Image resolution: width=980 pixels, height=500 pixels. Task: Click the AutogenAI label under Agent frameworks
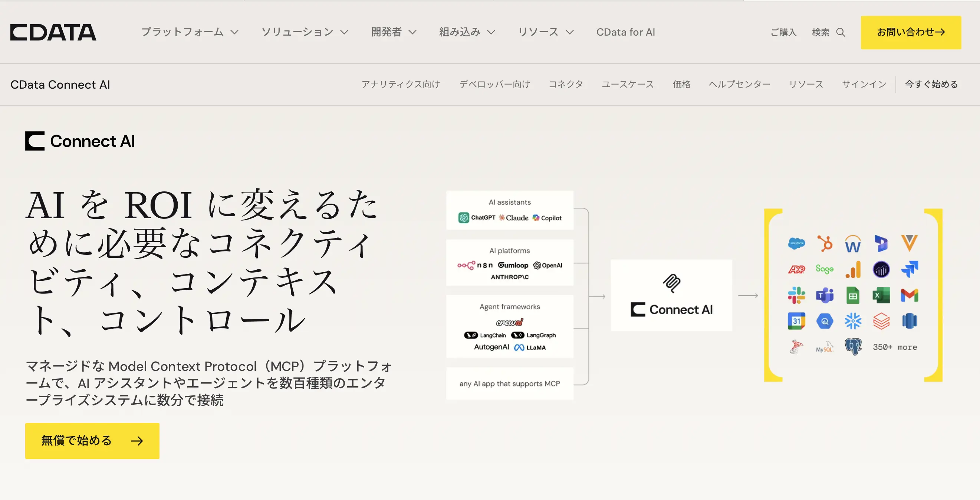[x=491, y=347]
